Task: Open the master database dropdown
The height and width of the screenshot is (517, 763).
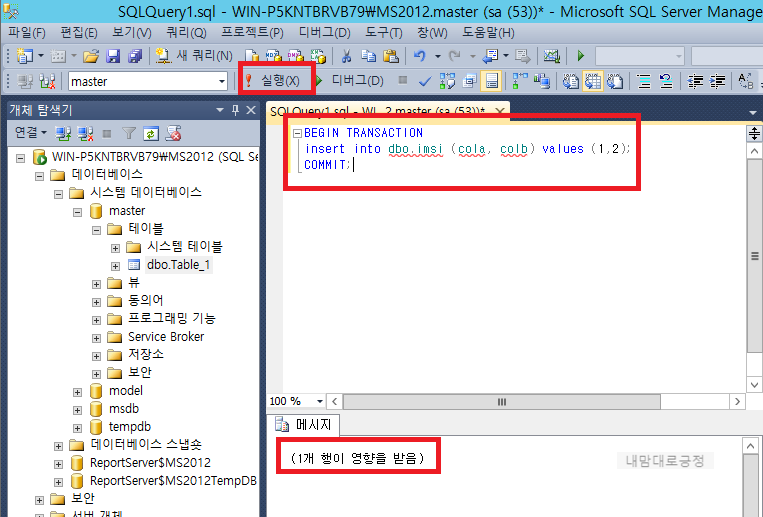Action: tap(222, 81)
